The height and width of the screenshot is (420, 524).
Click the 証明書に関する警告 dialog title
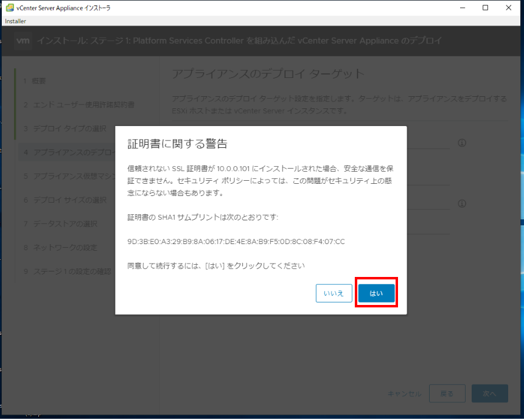178,144
